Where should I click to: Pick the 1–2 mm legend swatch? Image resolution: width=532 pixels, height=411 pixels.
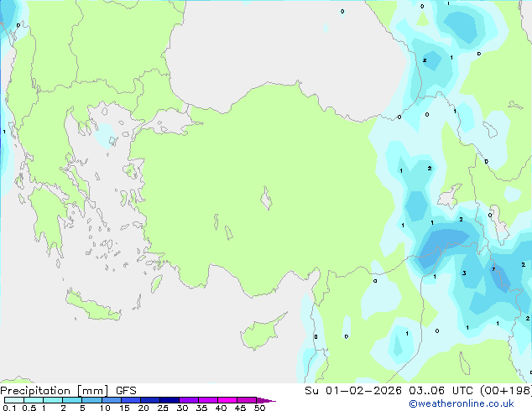click(x=53, y=400)
